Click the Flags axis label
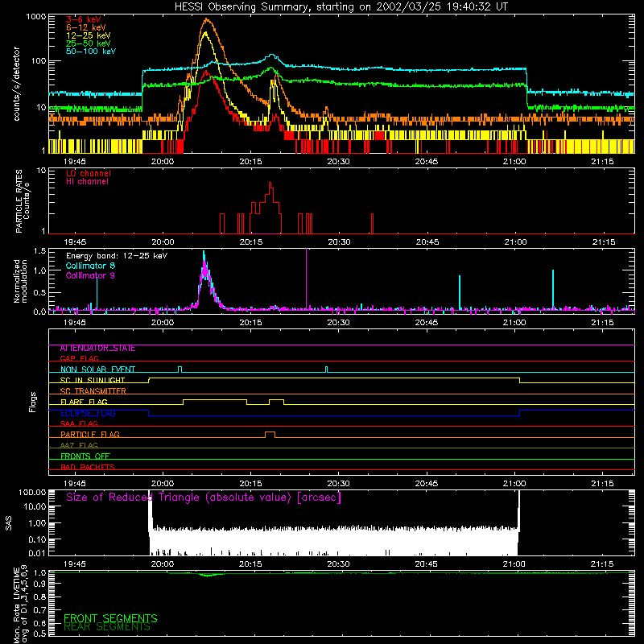Viewport: 644px width, 644px height. pos(33,402)
